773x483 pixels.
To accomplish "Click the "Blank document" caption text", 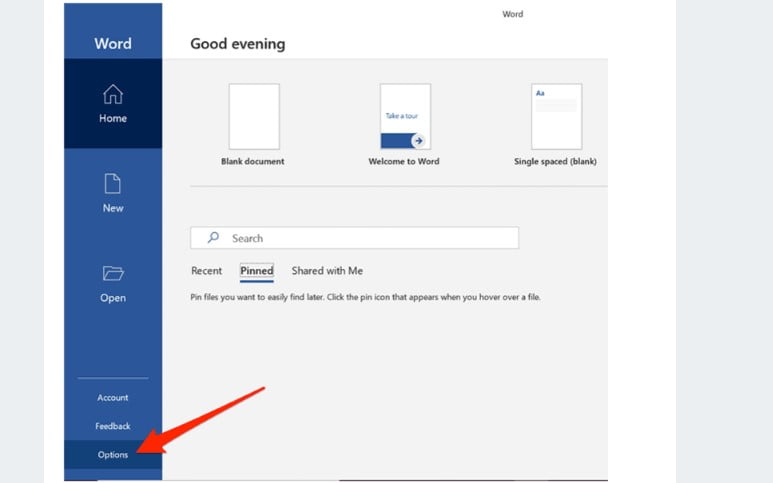I will (x=253, y=161).
